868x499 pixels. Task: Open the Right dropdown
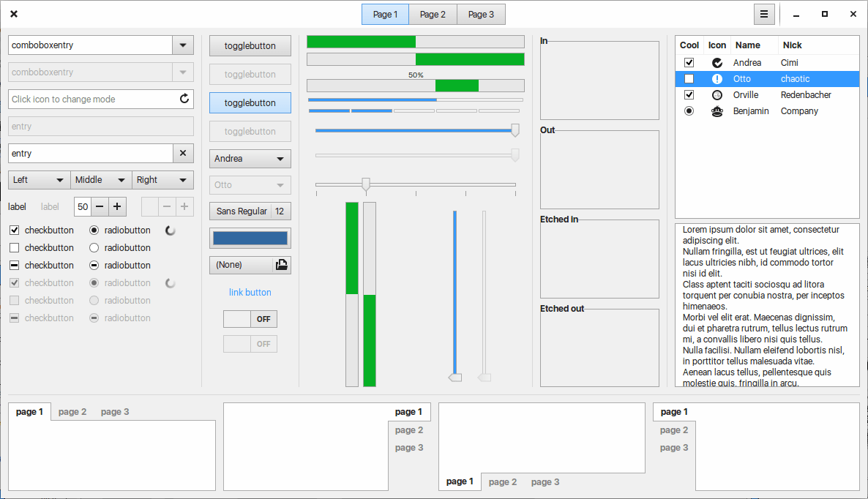click(x=162, y=180)
